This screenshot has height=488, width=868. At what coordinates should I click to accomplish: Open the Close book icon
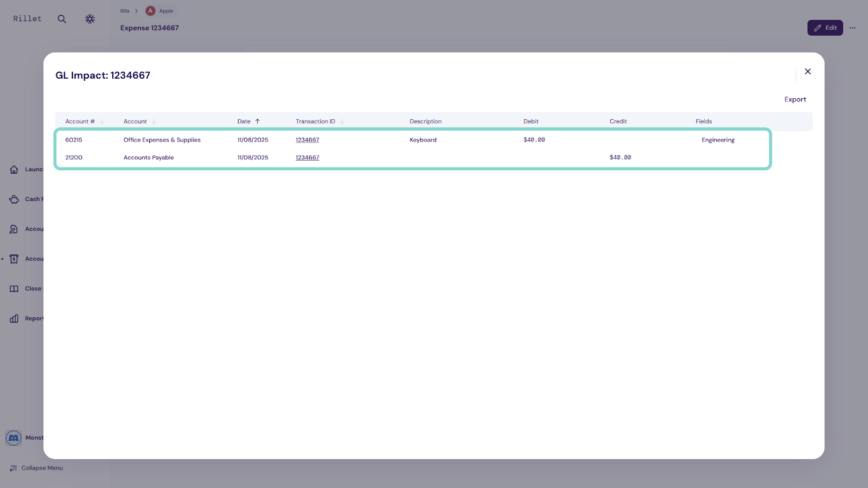click(x=14, y=289)
